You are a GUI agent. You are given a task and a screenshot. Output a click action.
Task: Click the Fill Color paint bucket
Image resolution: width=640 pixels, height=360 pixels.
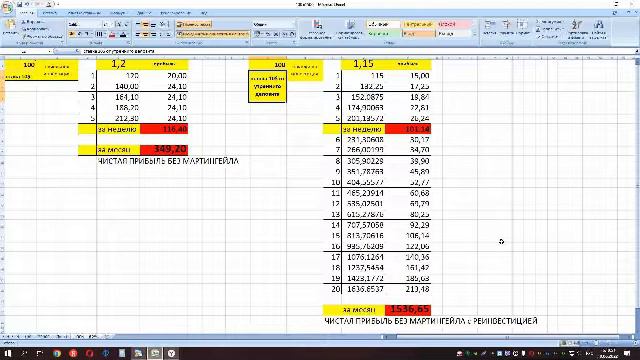pyautogui.click(x=112, y=35)
